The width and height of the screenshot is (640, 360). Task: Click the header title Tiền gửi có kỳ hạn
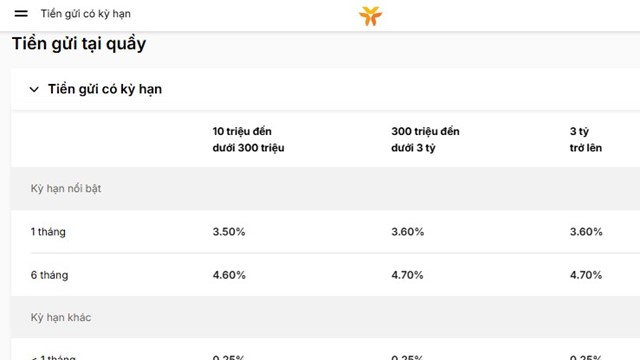pyautogui.click(x=86, y=14)
